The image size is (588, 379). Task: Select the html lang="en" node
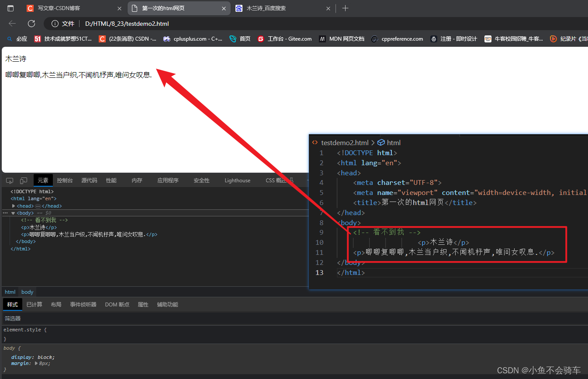pyautogui.click(x=34, y=198)
